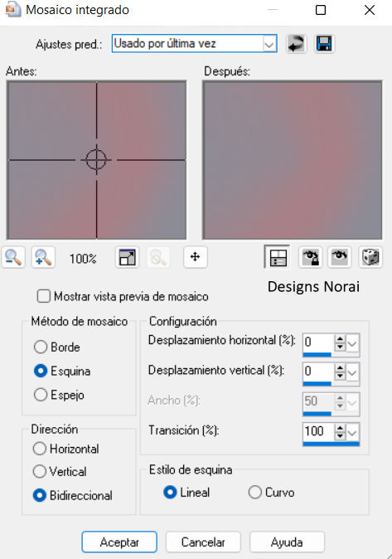Zoom out the preview with the magnifier
The height and width of the screenshot is (559, 392).
[13, 257]
